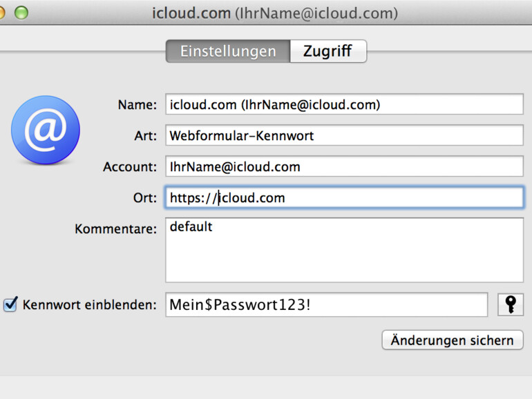Click the yellow minimize window button
532x399 pixels.
(2, 13)
